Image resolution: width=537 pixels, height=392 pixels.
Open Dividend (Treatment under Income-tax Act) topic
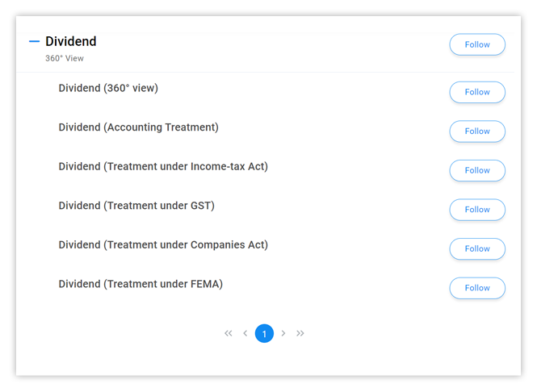click(163, 166)
